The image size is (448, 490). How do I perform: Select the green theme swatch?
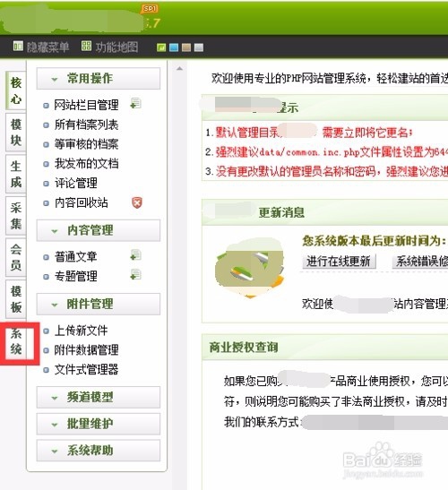click(x=161, y=47)
